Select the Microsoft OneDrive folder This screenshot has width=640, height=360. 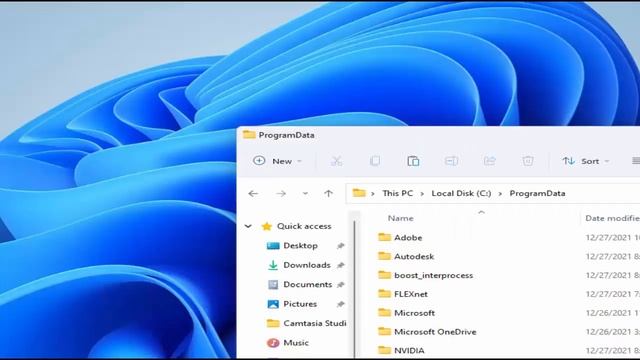click(435, 332)
